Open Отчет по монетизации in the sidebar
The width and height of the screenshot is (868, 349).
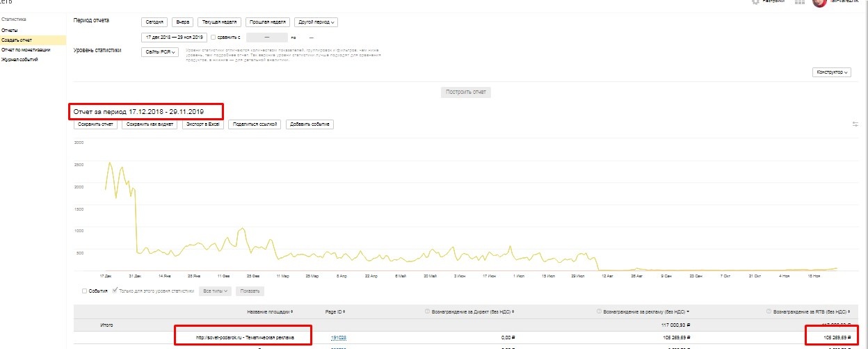26,49
